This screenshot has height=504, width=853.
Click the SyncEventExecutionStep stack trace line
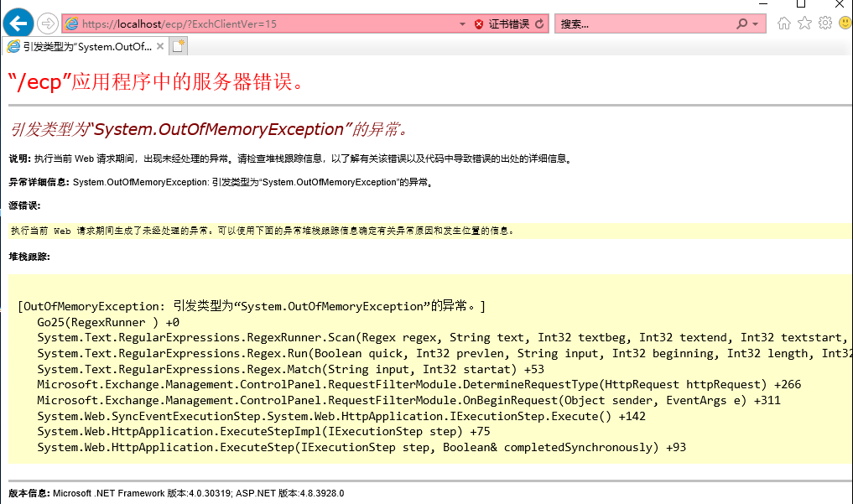tap(341, 416)
